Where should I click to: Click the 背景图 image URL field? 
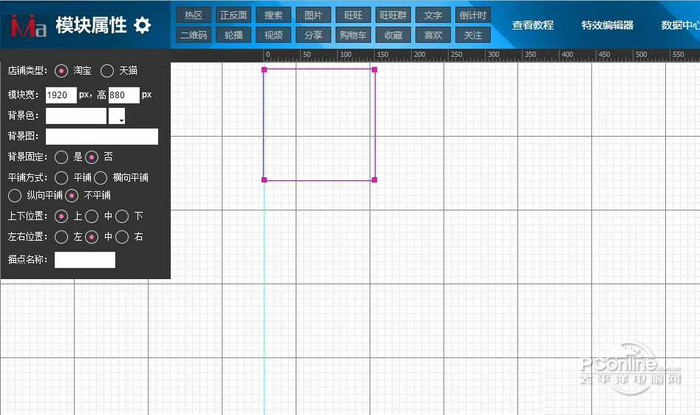[x=102, y=137]
